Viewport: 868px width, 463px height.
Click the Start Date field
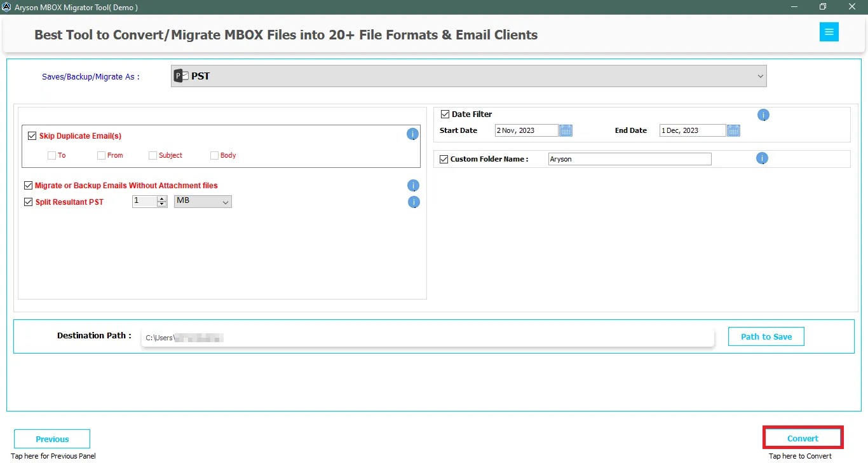[x=527, y=130]
